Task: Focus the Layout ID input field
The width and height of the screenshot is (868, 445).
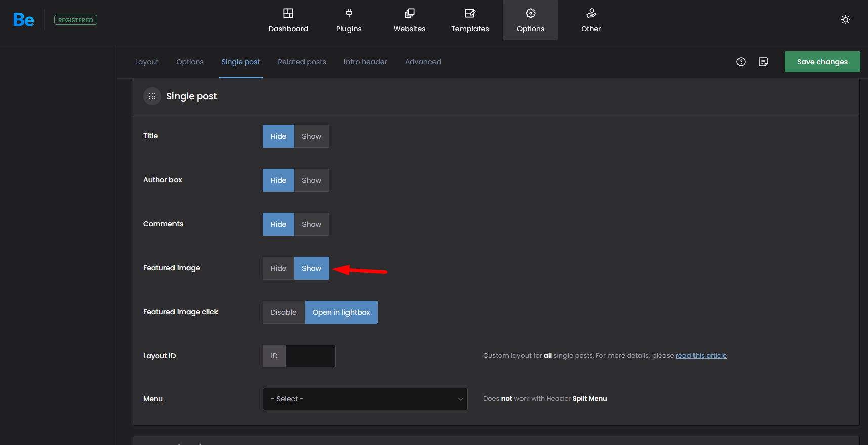Action: [x=311, y=356]
